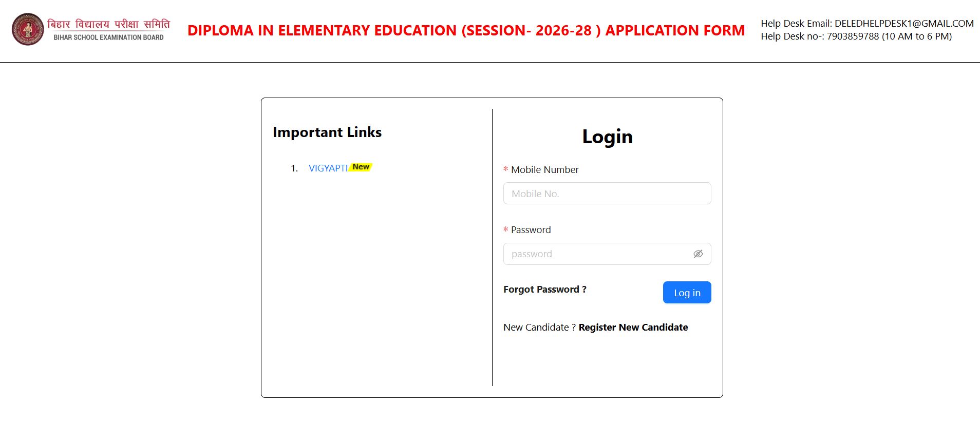Open 'Register New Candidate'
Image resolution: width=980 pixels, height=423 pixels.
pos(633,327)
